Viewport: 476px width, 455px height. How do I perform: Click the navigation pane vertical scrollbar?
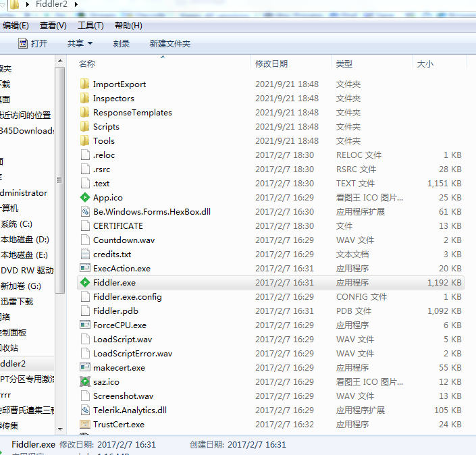pyautogui.click(x=61, y=203)
